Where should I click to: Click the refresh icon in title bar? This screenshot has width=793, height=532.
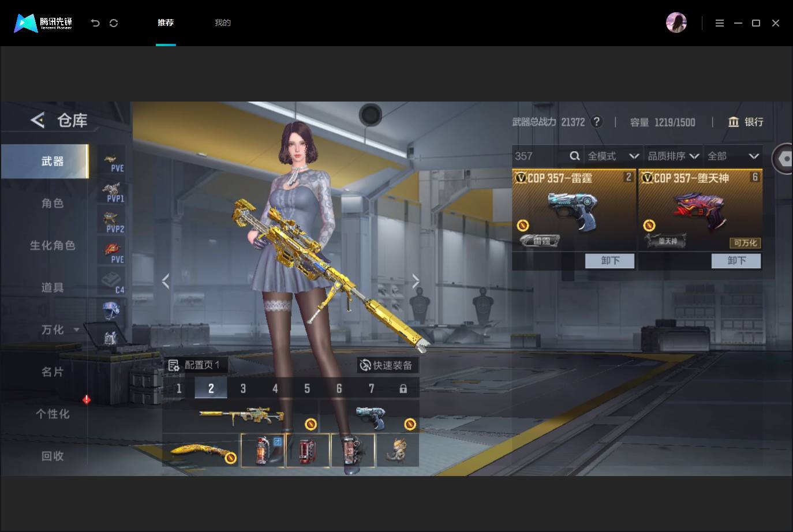coord(114,23)
